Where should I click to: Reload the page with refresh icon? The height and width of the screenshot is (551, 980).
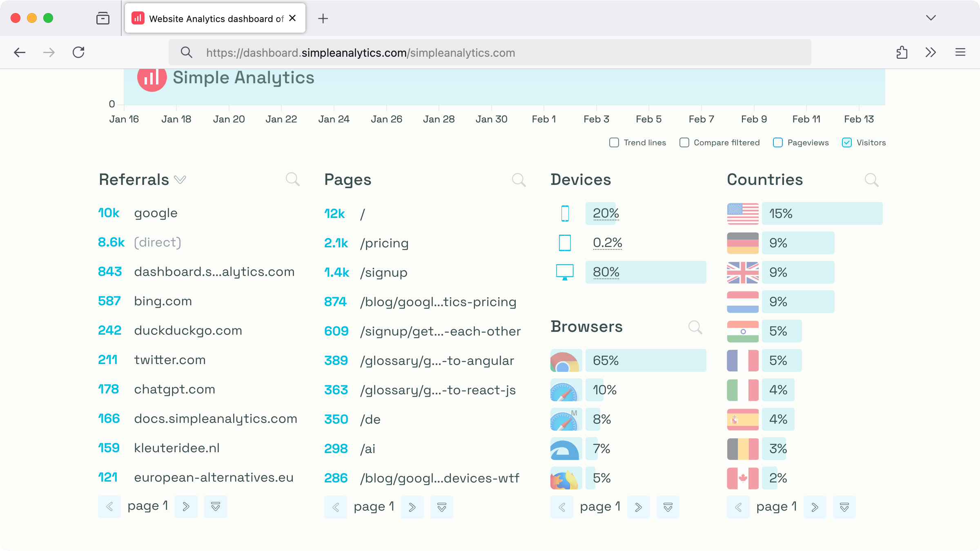coord(78,52)
